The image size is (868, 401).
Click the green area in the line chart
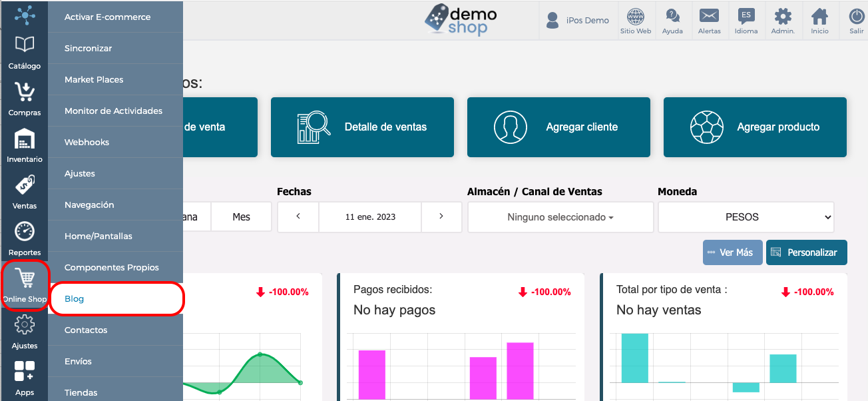click(260, 372)
